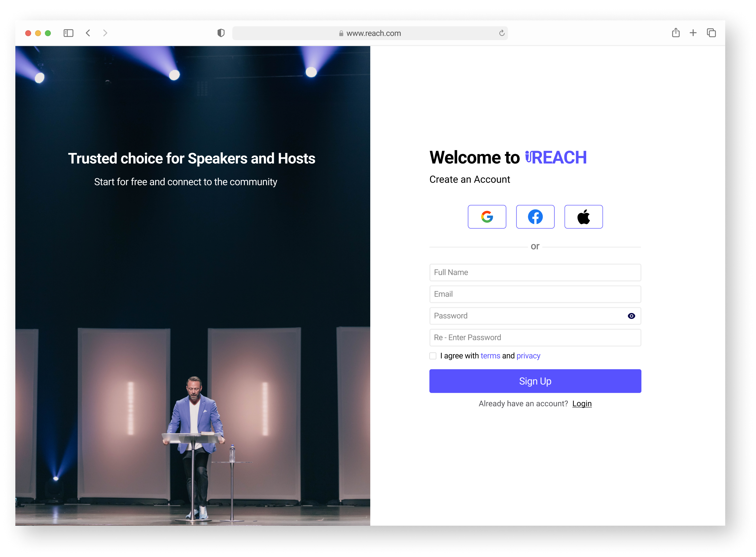This screenshot has height=557, width=756.
Task: Check the terms agreement checkbox
Action: click(433, 356)
